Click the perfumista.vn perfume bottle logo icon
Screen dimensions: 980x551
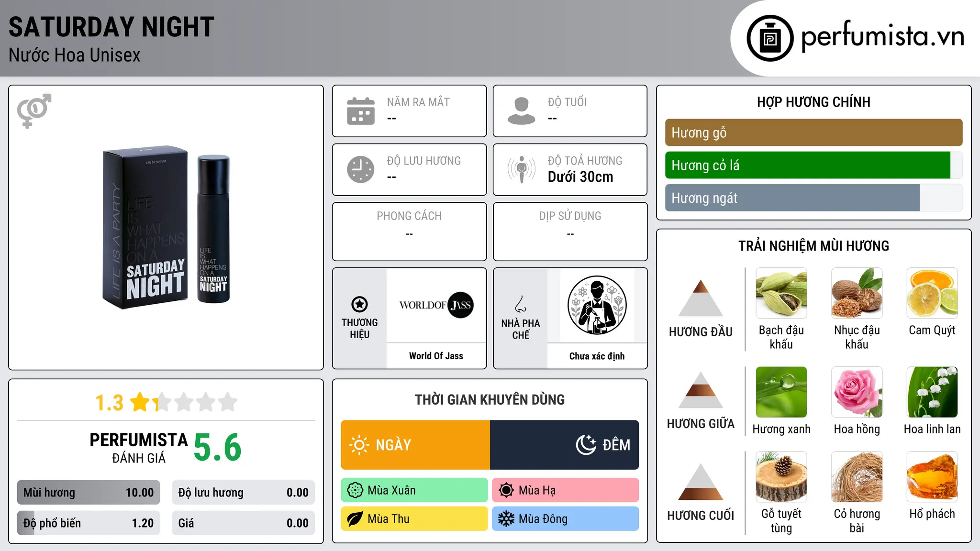coord(770,38)
